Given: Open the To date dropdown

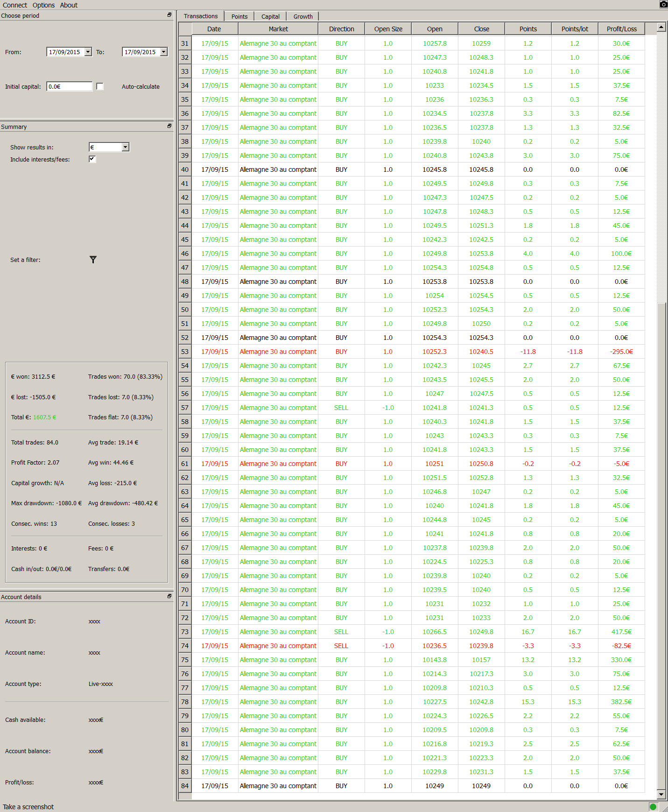Looking at the screenshot, I should click(x=164, y=52).
